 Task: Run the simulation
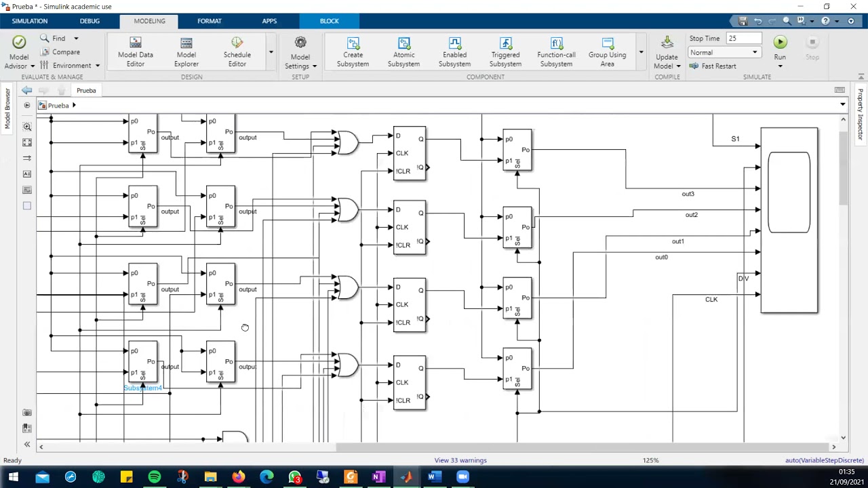pyautogui.click(x=780, y=43)
